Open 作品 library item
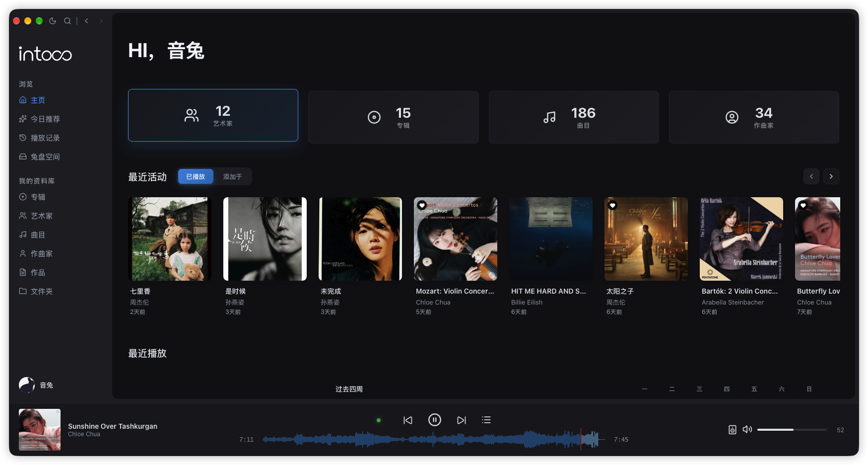The height and width of the screenshot is (465, 868). [32, 273]
